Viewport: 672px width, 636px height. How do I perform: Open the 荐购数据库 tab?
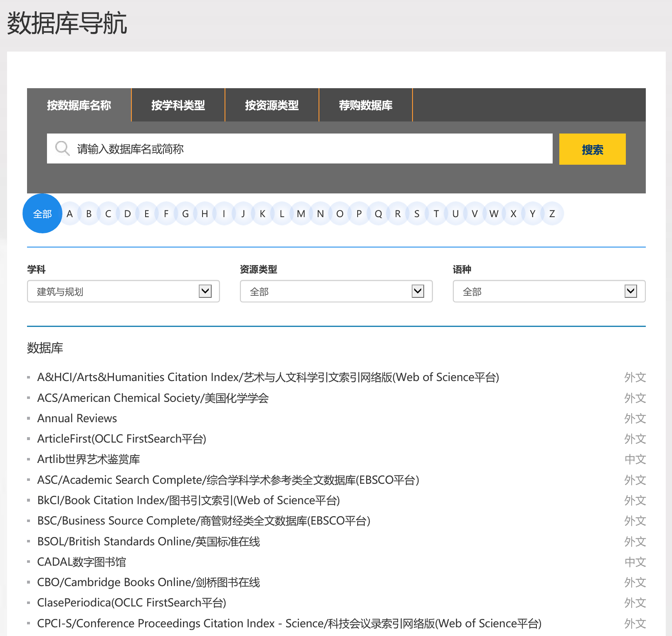click(366, 105)
